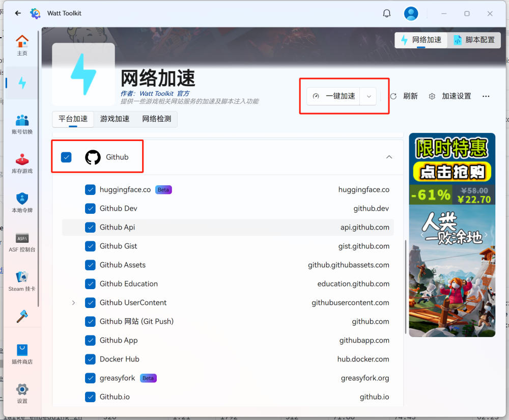Select the 游戏加速 tab
This screenshot has height=420, width=509.
click(115, 119)
